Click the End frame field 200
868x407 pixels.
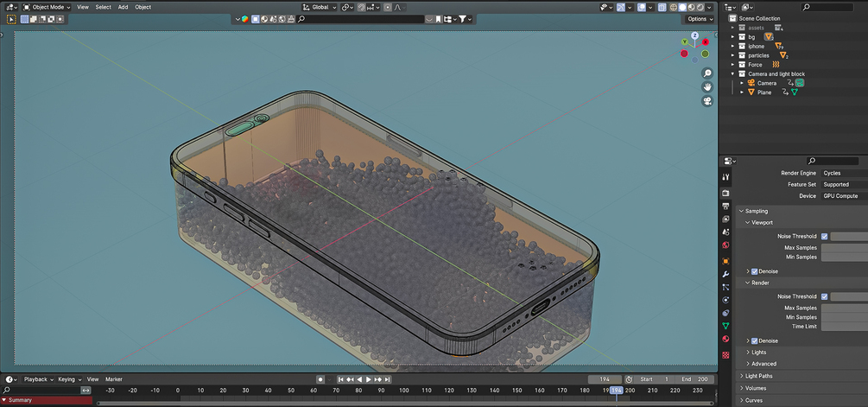[695, 379]
